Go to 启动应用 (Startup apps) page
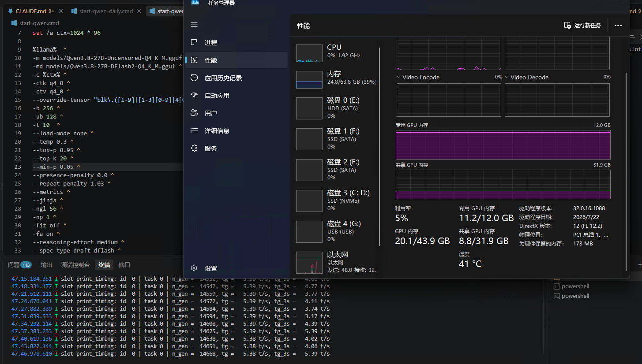Image resolution: width=642 pixels, height=364 pixels. pyautogui.click(x=237, y=96)
